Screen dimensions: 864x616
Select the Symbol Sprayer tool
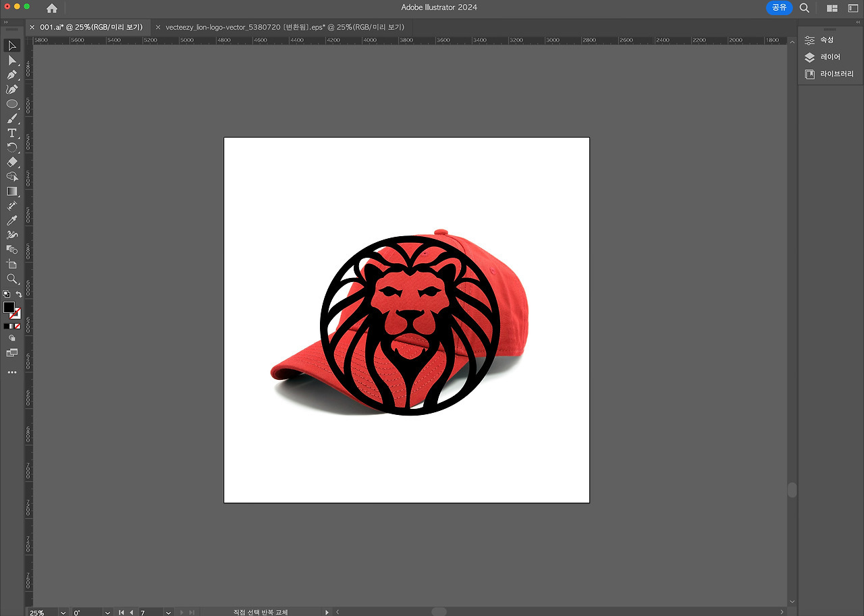[x=11, y=235]
